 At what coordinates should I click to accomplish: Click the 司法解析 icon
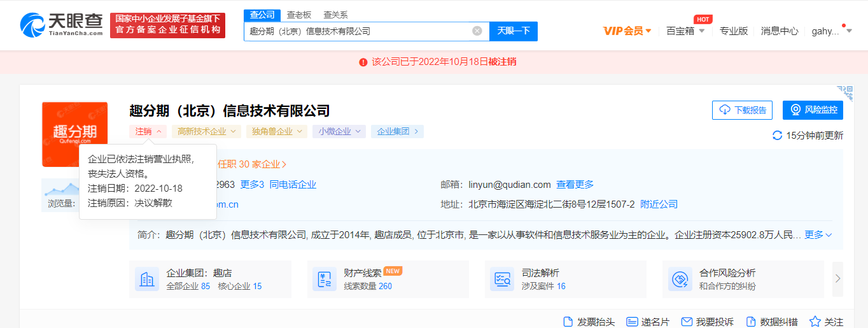click(502, 279)
